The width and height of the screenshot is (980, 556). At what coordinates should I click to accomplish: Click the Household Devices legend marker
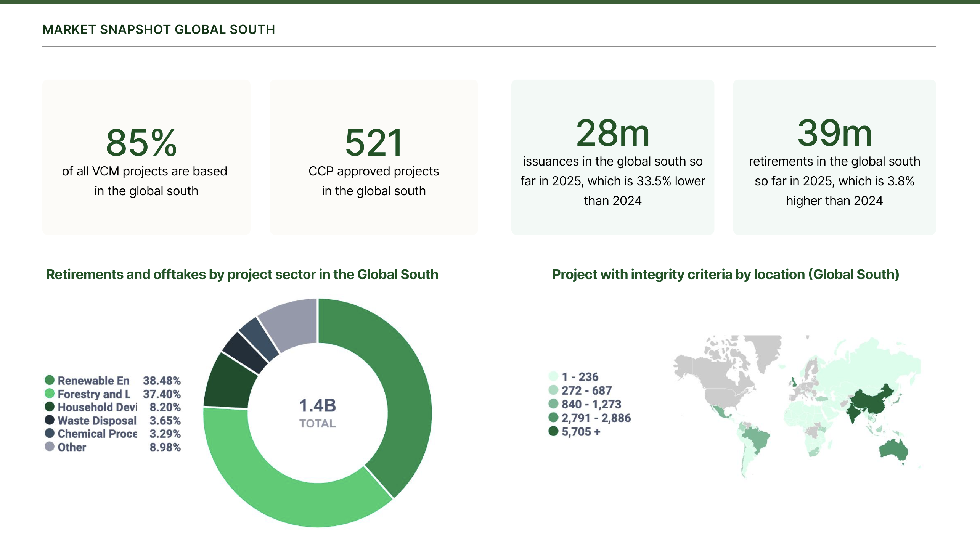50,407
